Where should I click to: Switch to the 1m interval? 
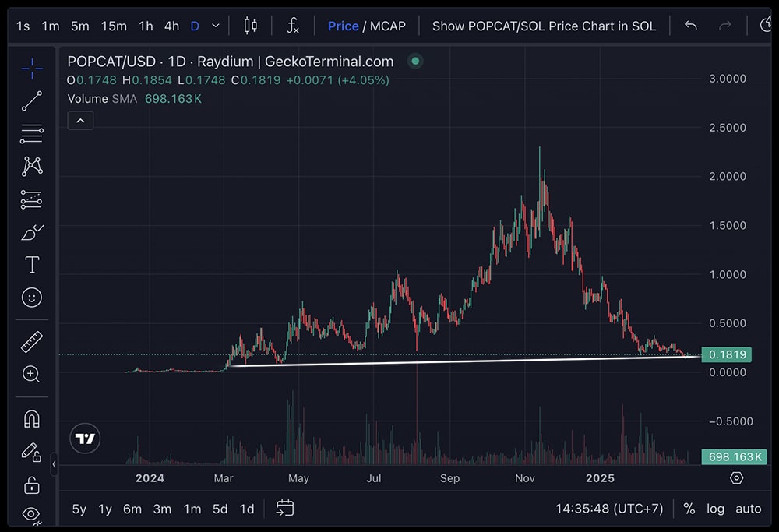tap(50, 26)
